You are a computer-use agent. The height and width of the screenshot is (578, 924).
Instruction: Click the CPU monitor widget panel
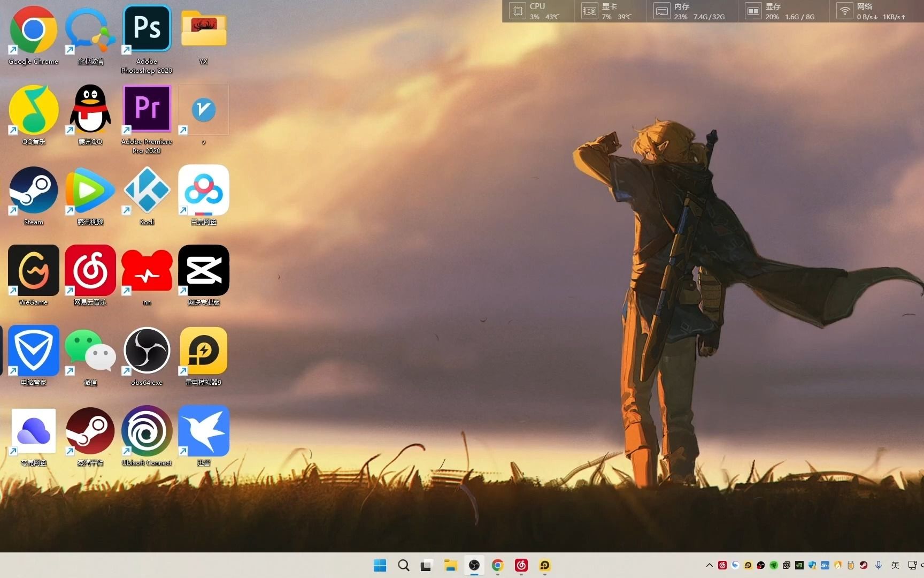coord(538,11)
